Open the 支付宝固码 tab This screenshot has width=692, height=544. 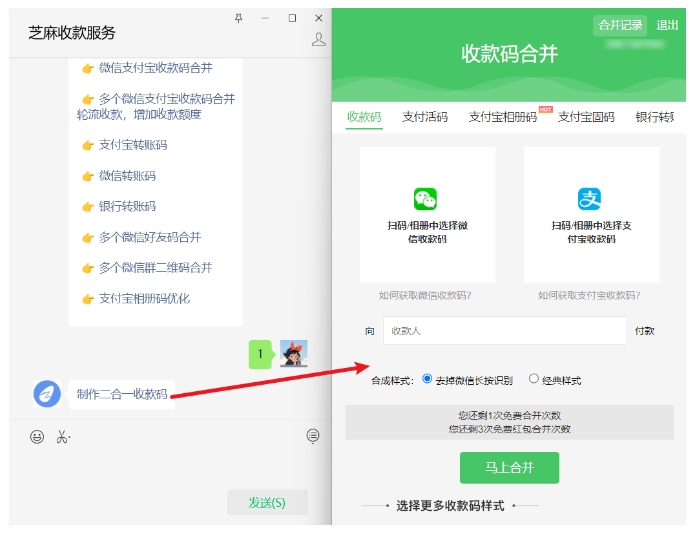(x=586, y=117)
